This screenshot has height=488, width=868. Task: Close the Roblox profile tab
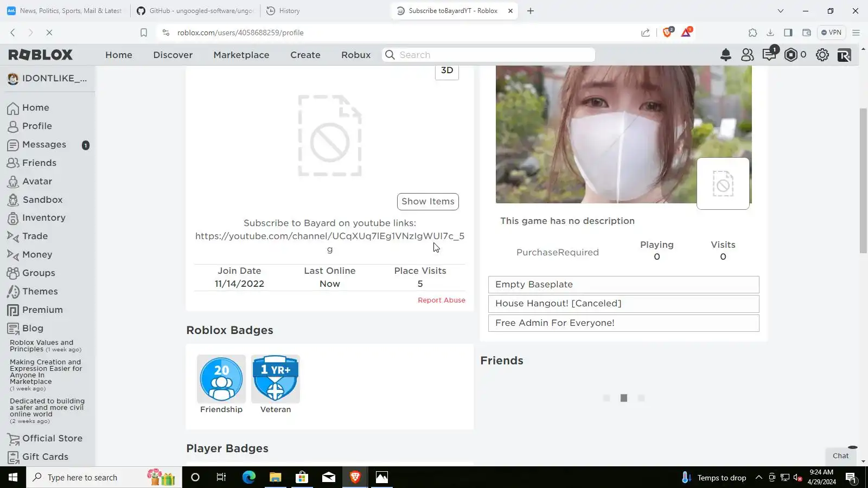pyautogui.click(x=510, y=11)
